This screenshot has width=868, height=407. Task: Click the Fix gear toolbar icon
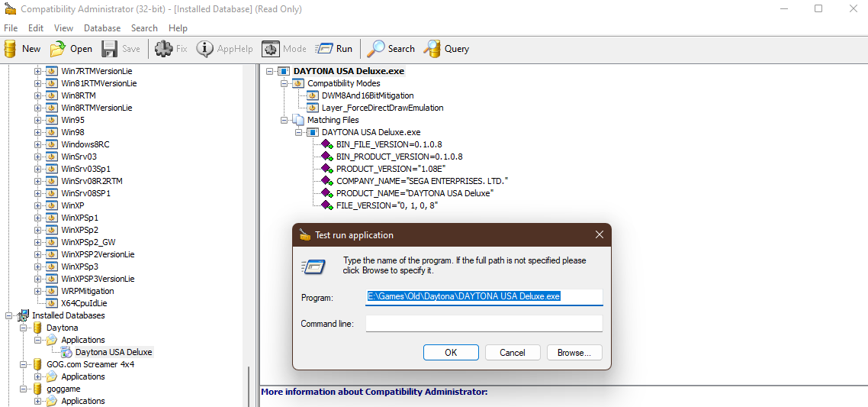coord(163,49)
